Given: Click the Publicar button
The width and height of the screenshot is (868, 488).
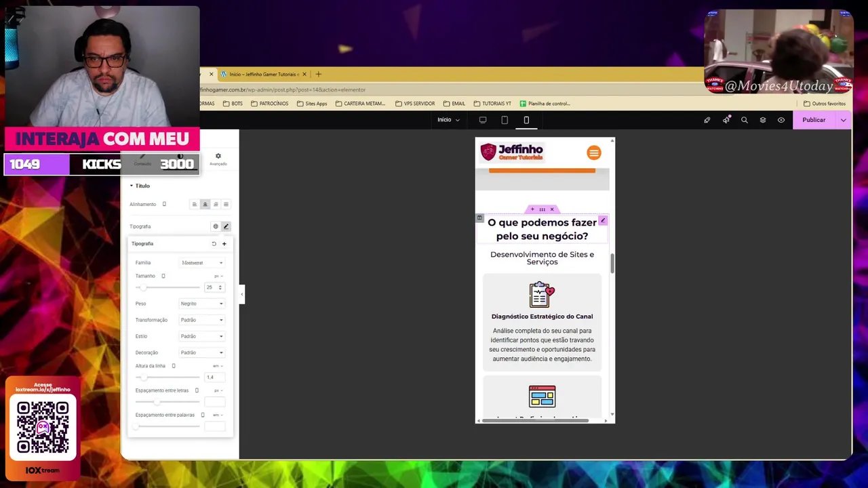Looking at the screenshot, I should (x=814, y=120).
